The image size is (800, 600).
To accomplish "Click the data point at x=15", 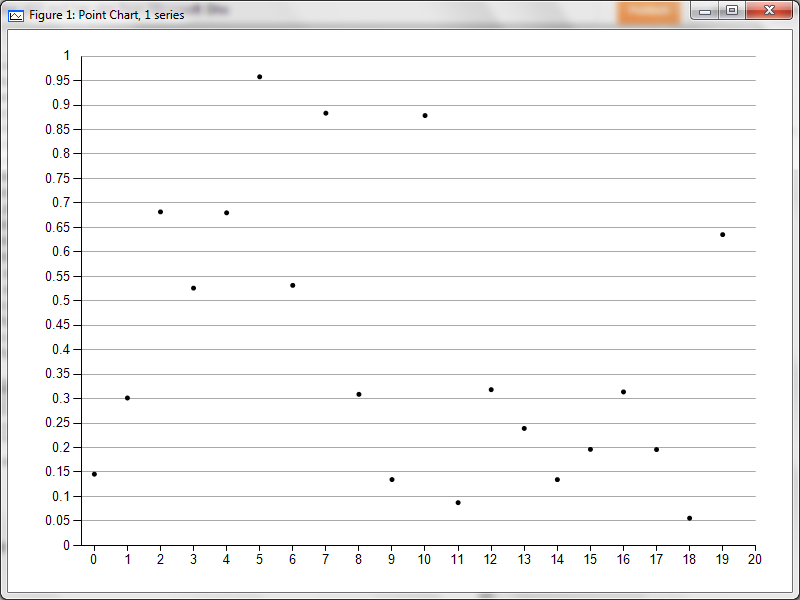I will (x=590, y=449).
